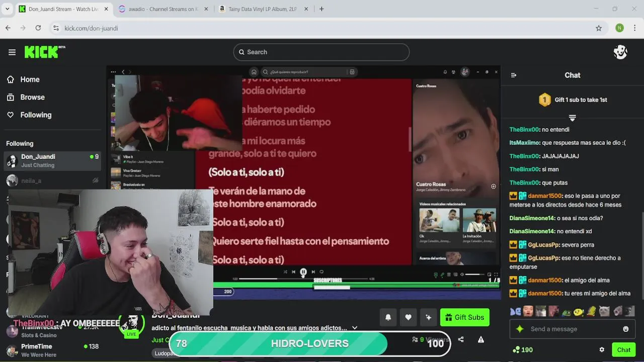Click the Spotify pause button in stream
The width and height of the screenshot is (644, 362).
(x=303, y=272)
